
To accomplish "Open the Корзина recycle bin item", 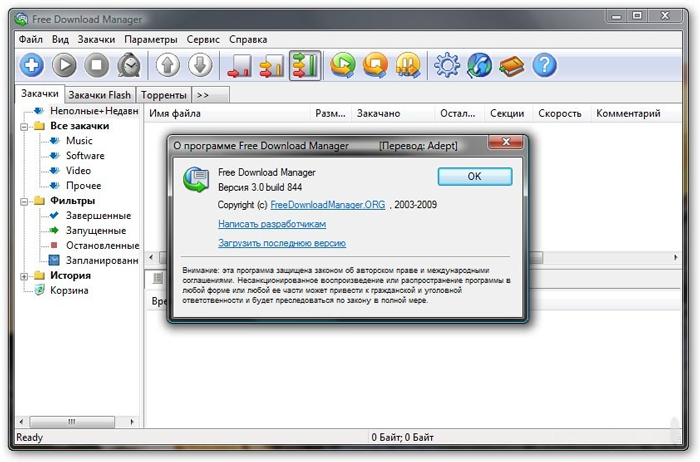I will [x=69, y=291].
